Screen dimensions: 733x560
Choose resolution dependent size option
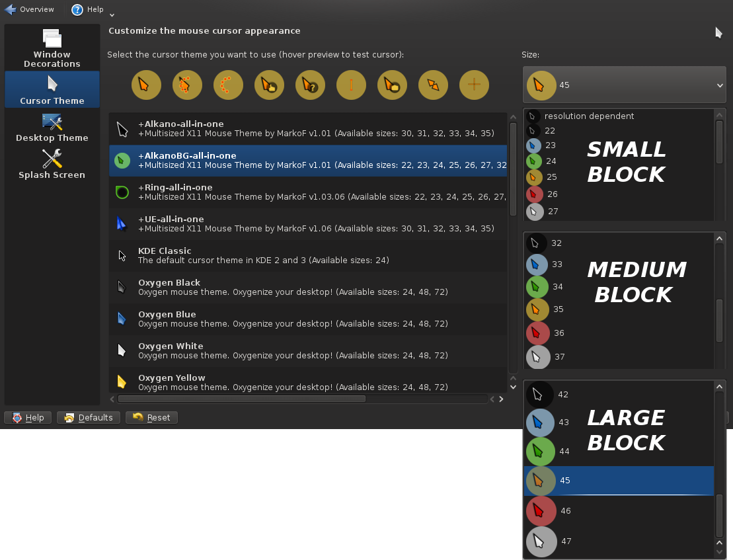[x=619, y=116]
